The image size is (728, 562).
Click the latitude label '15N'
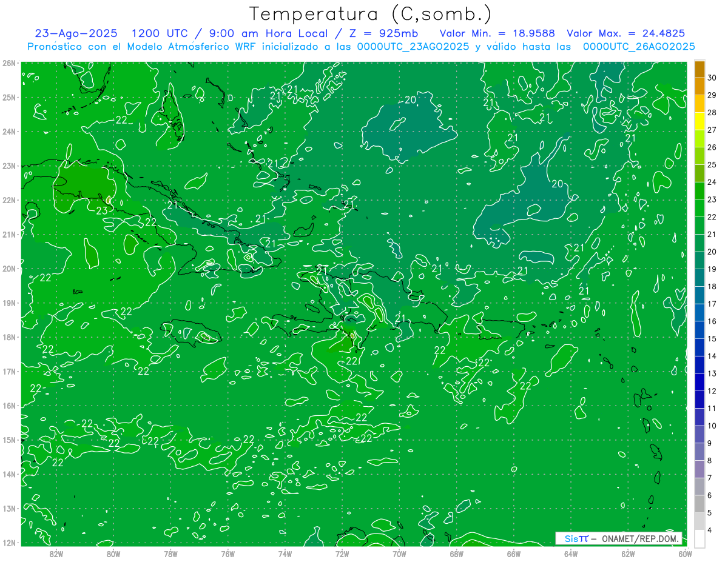point(9,440)
